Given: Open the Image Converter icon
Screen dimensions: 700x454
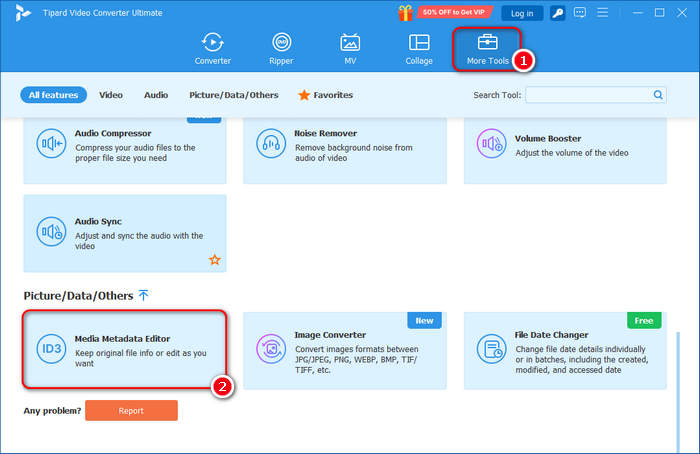Looking at the screenshot, I should (x=271, y=348).
